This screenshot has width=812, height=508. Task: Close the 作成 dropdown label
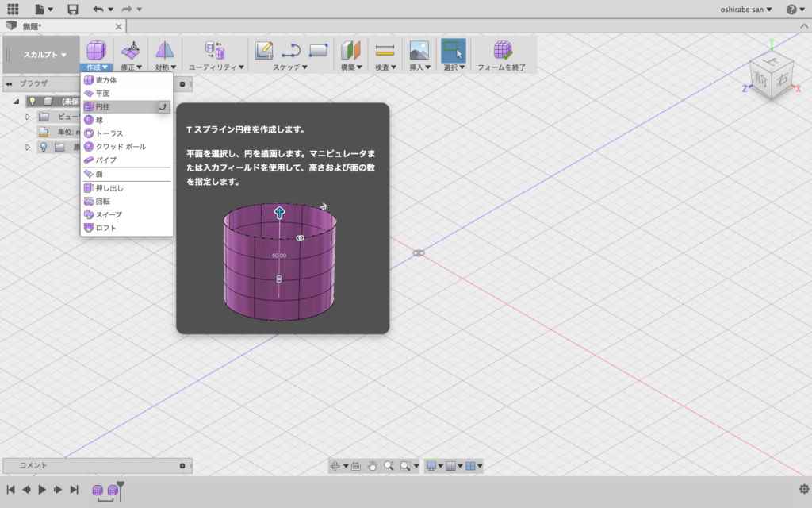97,67
